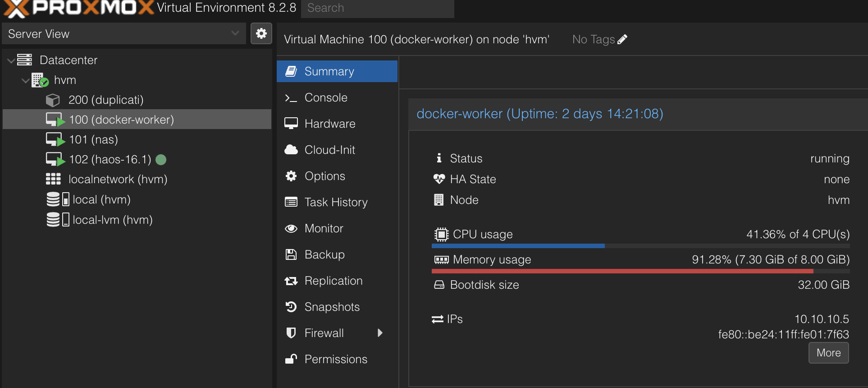The width and height of the screenshot is (868, 388).
Task: Click the localnetwork (hvm) grid icon
Action: (x=53, y=179)
